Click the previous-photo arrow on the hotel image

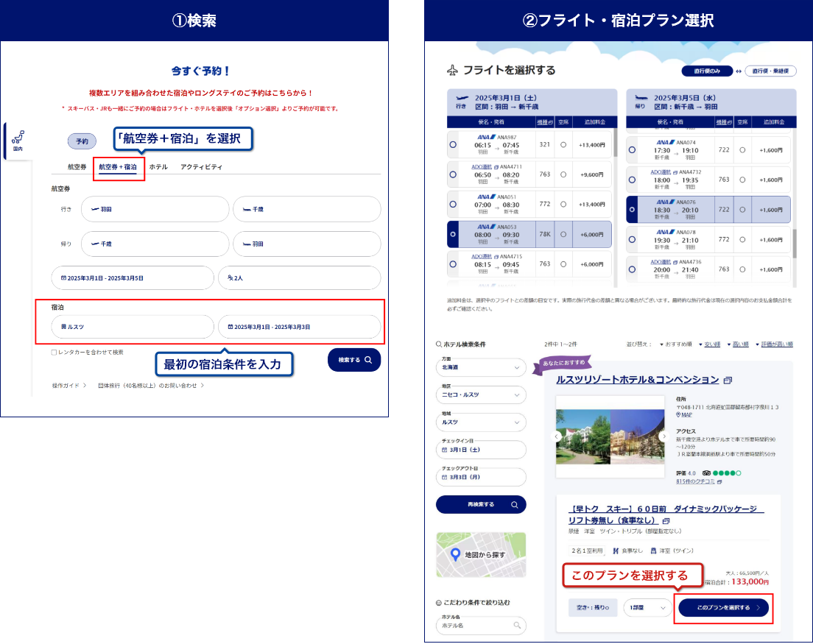(557, 436)
